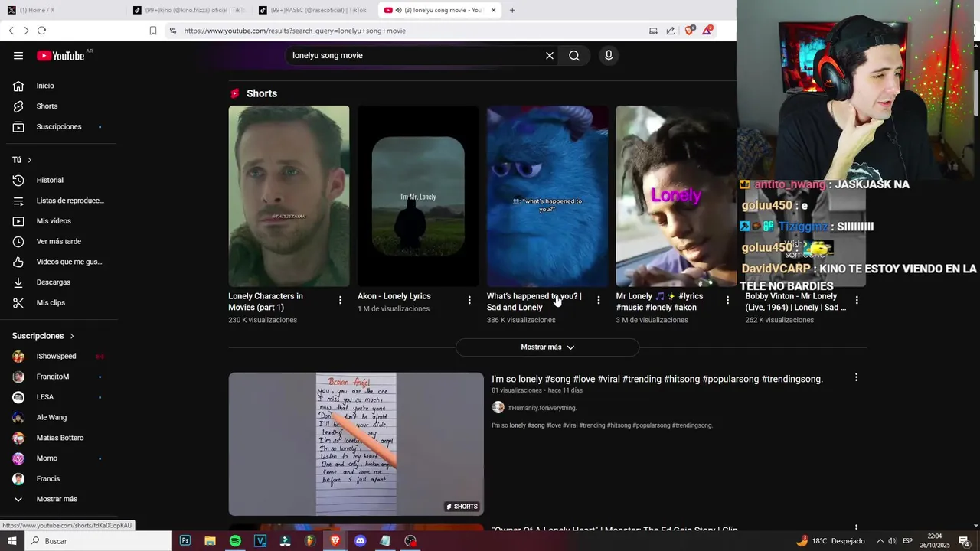Bookmark this page with the bookmark icon
Image resolution: width=980 pixels, height=551 pixels.
tap(153, 31)
